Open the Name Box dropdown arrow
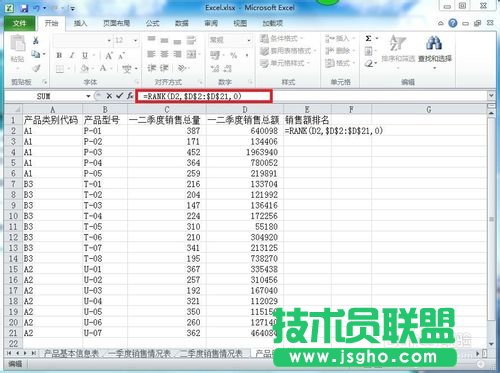 coord(88,96)
